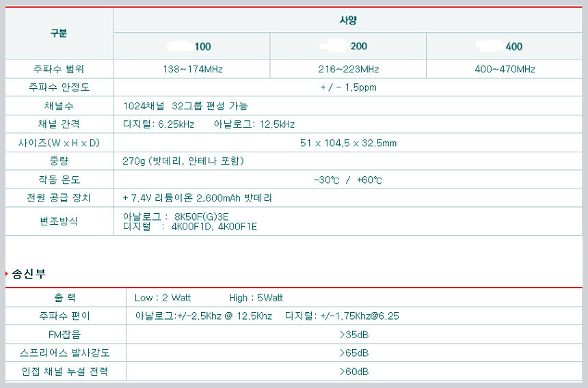Click the 1024채널 32그룹 편성 가능 text
Viewport: 588px width, 388px height.
pyautogui.click(x=185, y=106)
